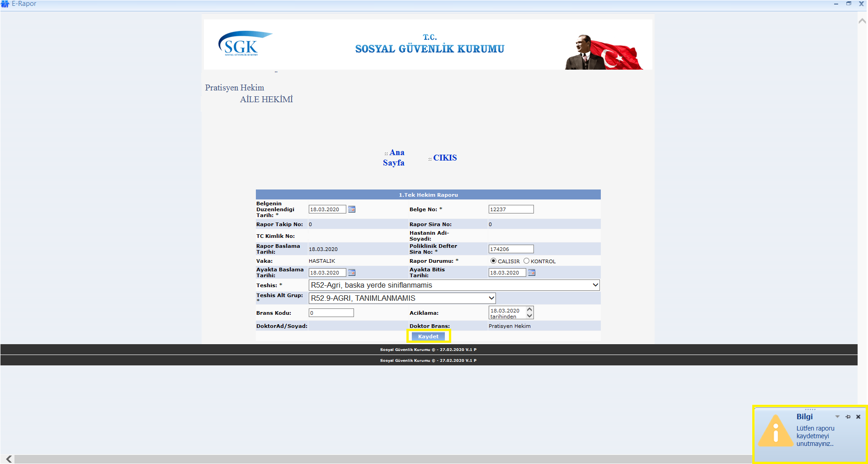This screenshot has width=868, height=464.
Task: Click the E-Rapor app icon in title bar
Action: [x=5, y=4]
